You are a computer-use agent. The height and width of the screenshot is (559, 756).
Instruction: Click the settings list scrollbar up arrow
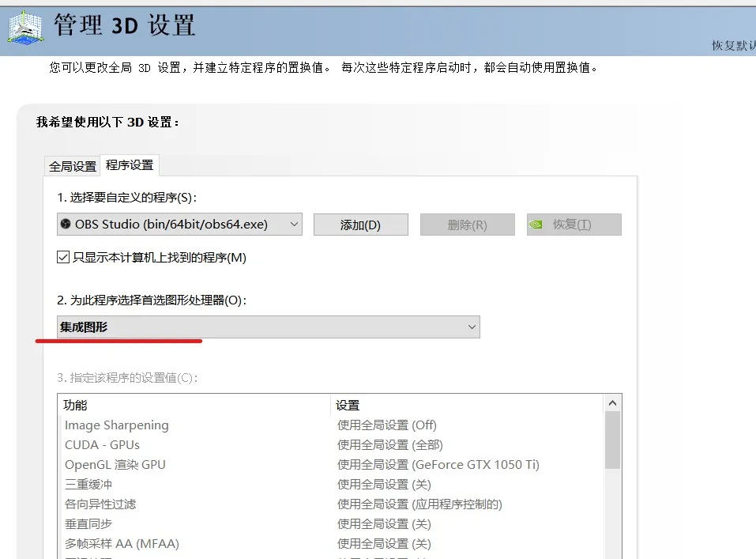click(x=612, y=403)
